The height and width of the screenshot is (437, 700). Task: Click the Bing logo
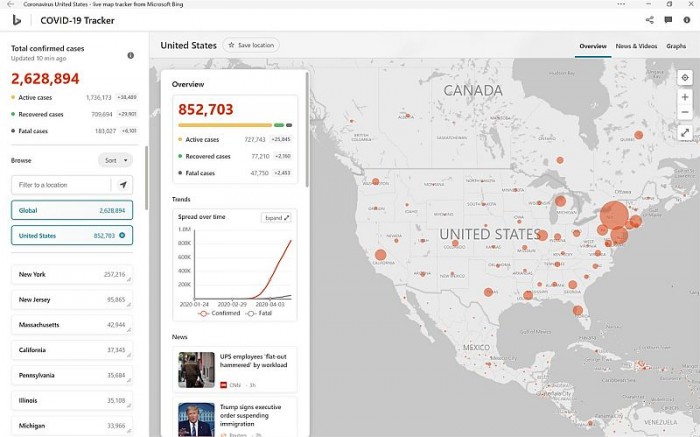17,20
